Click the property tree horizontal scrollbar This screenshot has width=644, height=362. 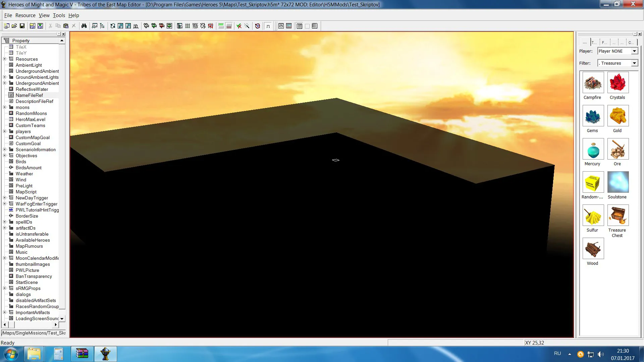click(30, 324)
